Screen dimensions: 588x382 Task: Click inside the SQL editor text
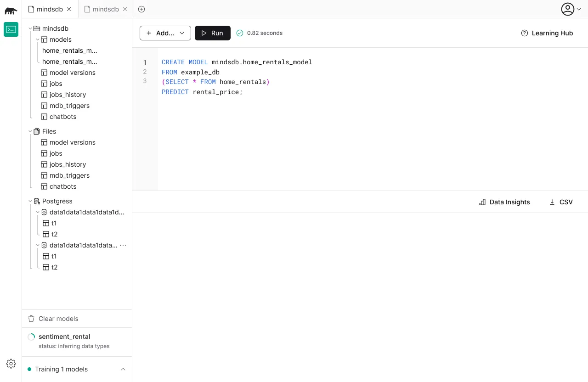[x=237, y=77]
